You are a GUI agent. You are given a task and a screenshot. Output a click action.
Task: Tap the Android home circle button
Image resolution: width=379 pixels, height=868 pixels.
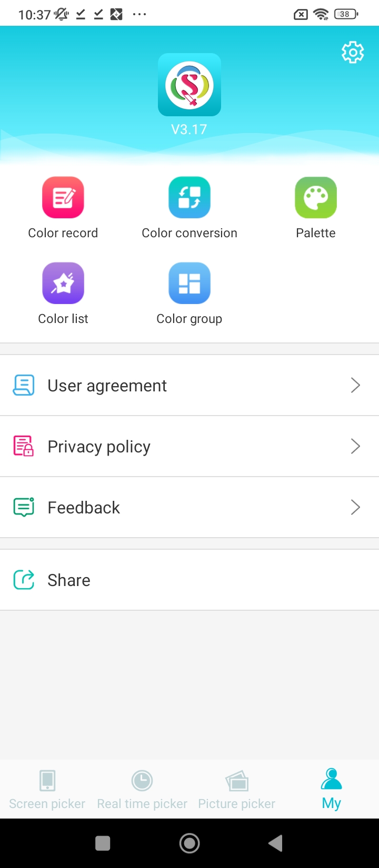pos(189,843)
